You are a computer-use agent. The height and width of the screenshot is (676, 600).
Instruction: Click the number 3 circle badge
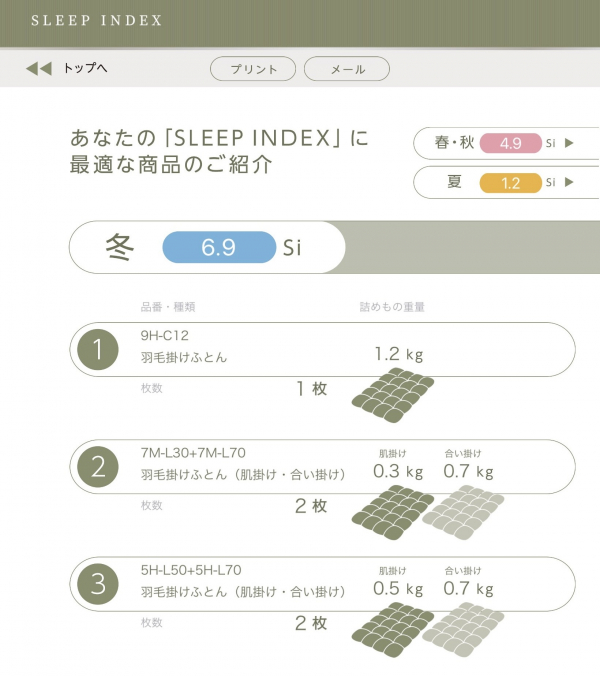[x=97, y=584]
